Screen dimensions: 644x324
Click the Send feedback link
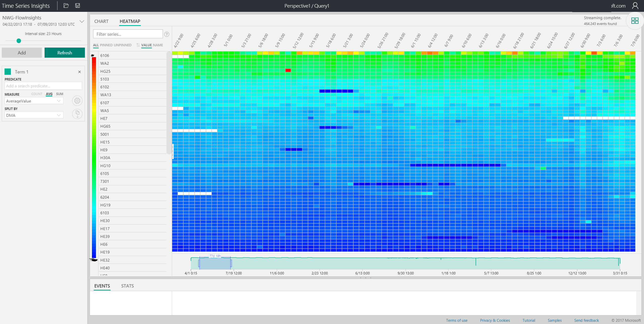pyautogui.click(x=586, y=320)
